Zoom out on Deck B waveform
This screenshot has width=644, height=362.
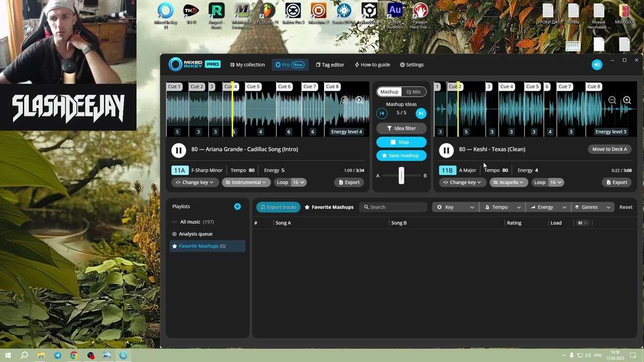(612, 100)
